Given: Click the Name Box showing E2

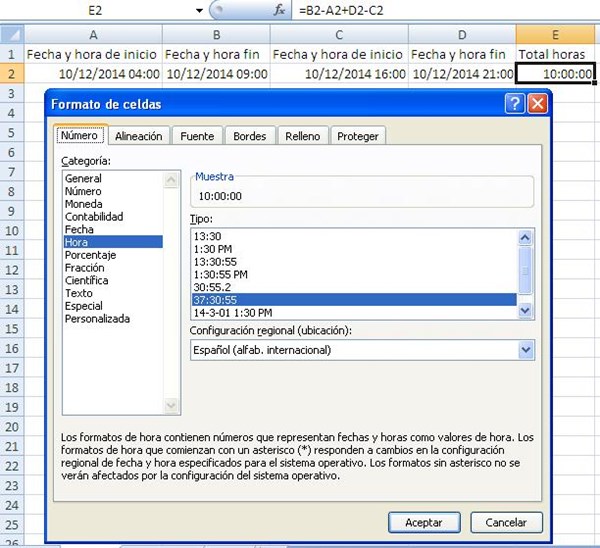Looking at the screenshot, I should point(96,10).
